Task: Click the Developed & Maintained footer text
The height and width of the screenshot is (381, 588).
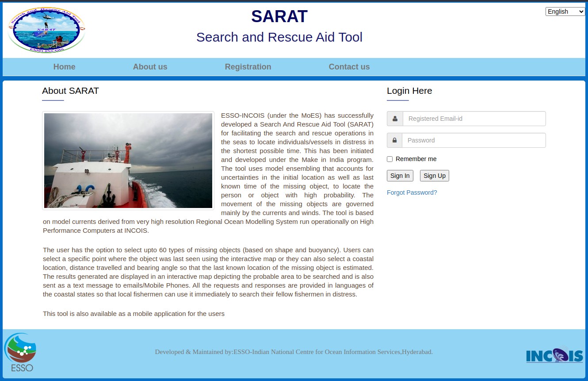Action: tap(294, 352)
